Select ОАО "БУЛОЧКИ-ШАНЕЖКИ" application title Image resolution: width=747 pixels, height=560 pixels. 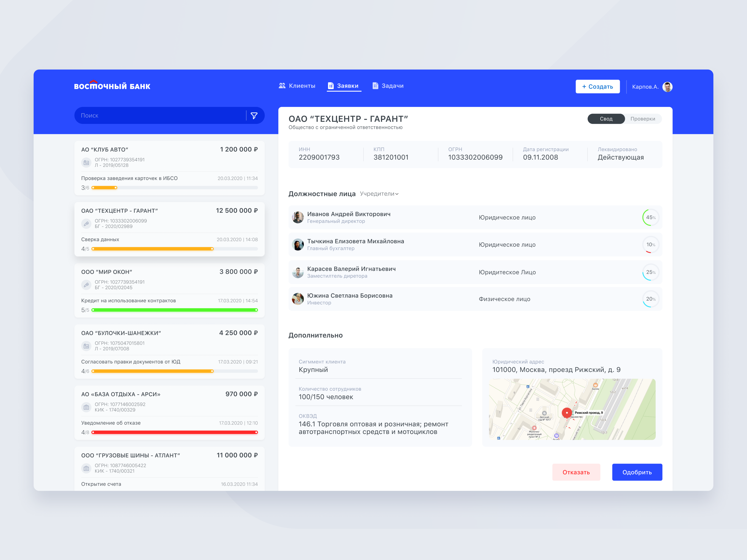121,333
